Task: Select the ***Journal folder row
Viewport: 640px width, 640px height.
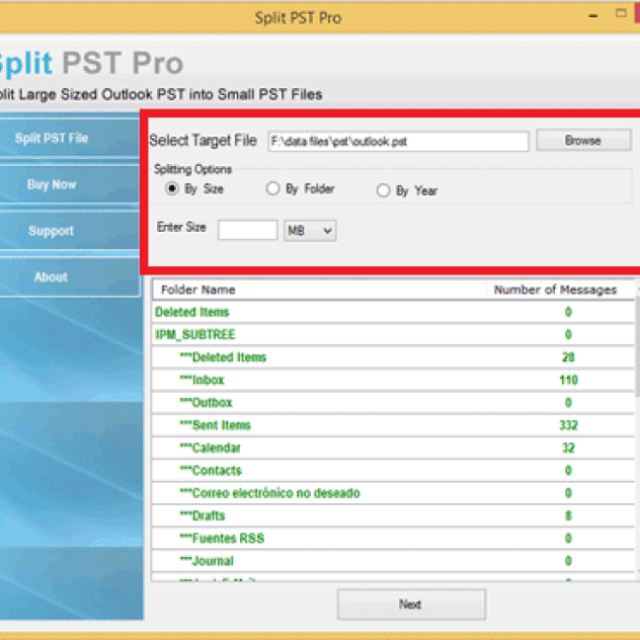Action: tap(393, 561)
